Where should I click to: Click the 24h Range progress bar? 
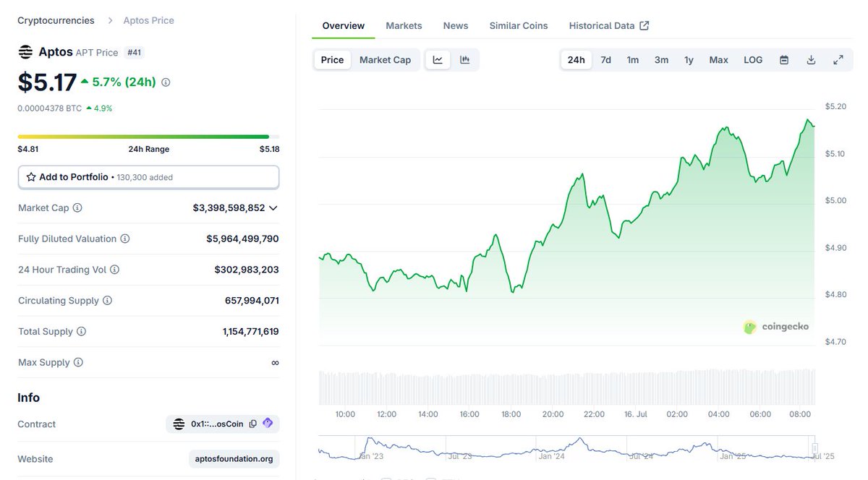click(148, 137)
